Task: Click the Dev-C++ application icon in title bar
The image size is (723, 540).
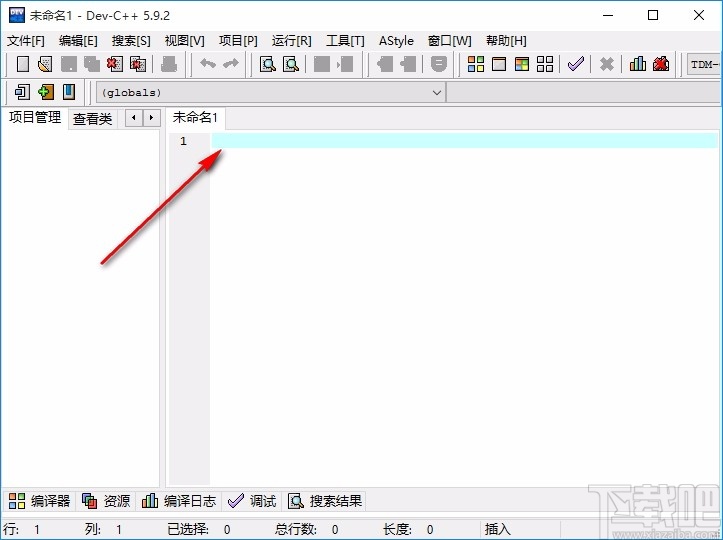Action: [17, 15]
